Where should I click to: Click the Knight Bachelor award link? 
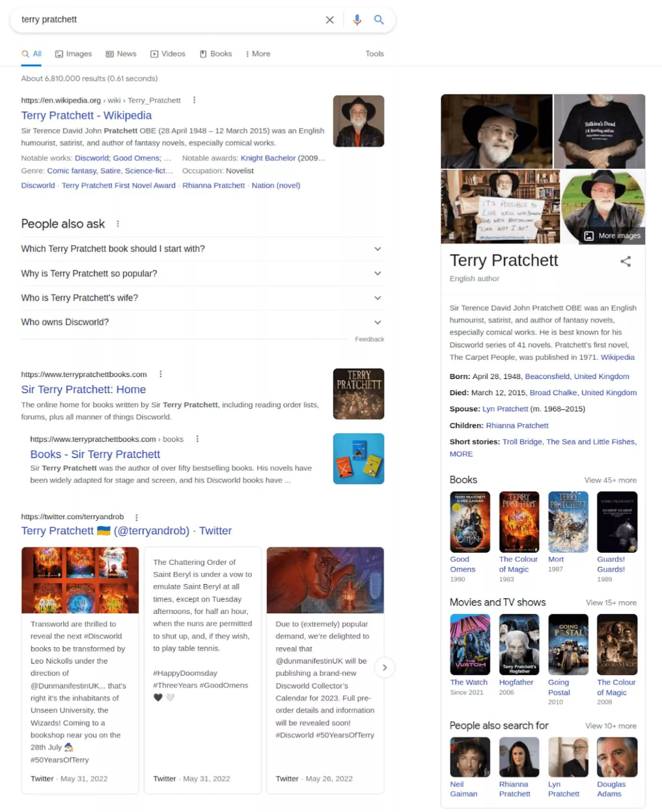pyautogui.click(x=268, y=158)
